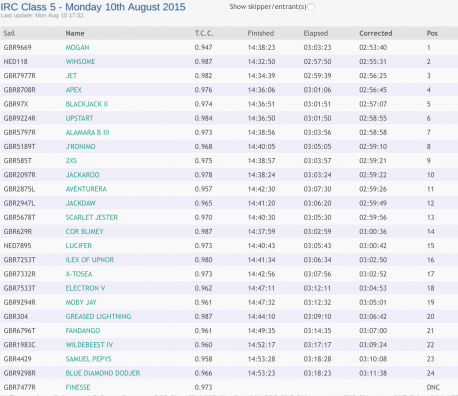The image size is (458, 396).
Task: Open the J'RONIMO boat link
Action: (x=80, y=147)
